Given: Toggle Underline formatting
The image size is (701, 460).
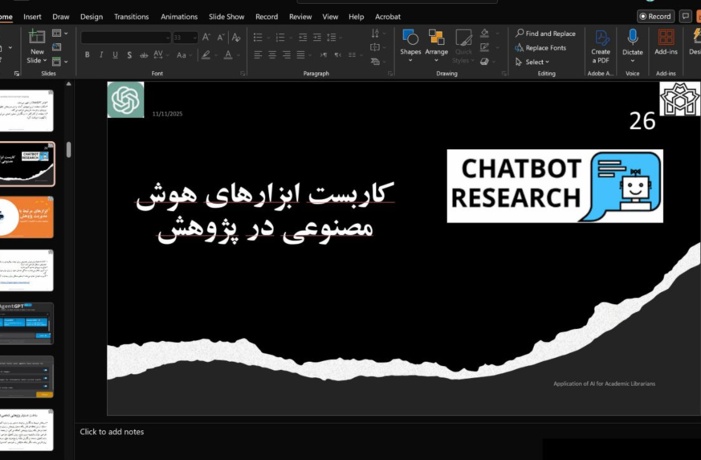Looking at the screenshot, I should [115, 55].
